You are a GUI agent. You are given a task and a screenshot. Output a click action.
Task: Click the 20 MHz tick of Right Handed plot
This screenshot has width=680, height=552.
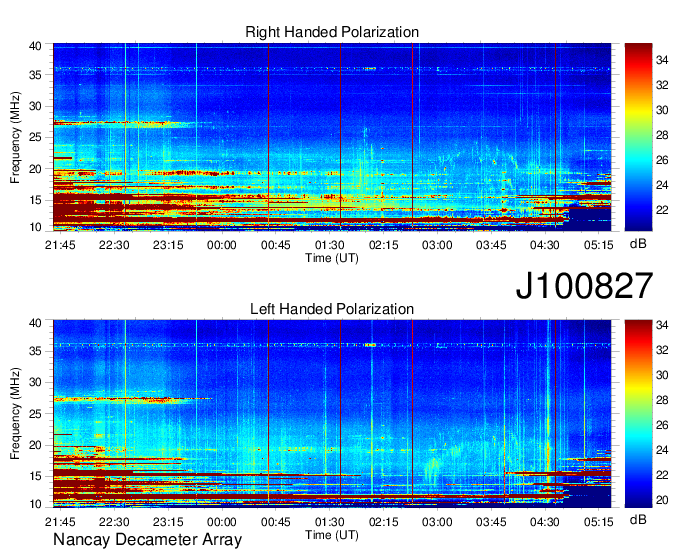tap(35, 169)
